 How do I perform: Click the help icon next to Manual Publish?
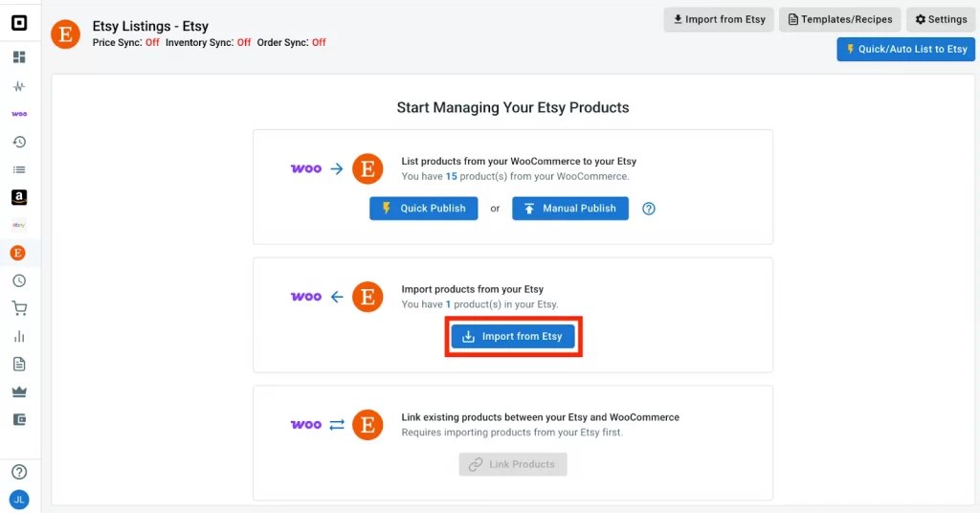649,209
